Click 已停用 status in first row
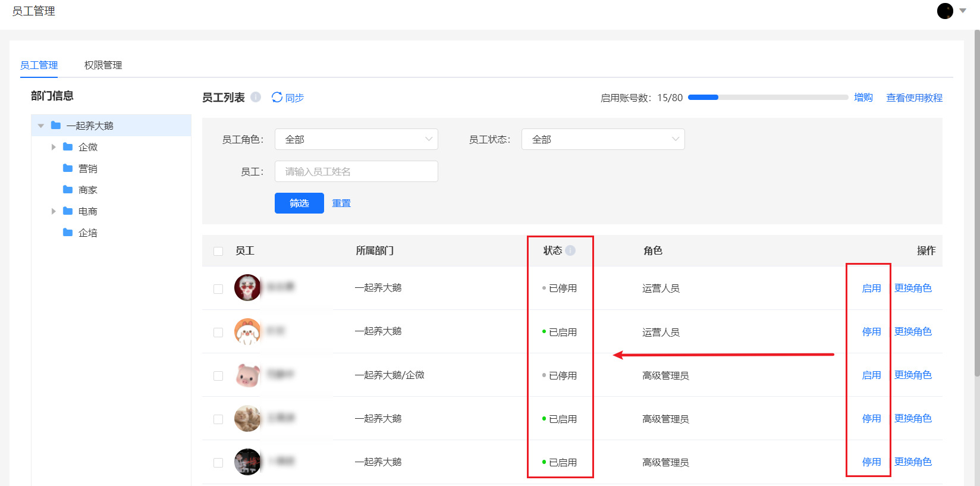 (560, 288)
